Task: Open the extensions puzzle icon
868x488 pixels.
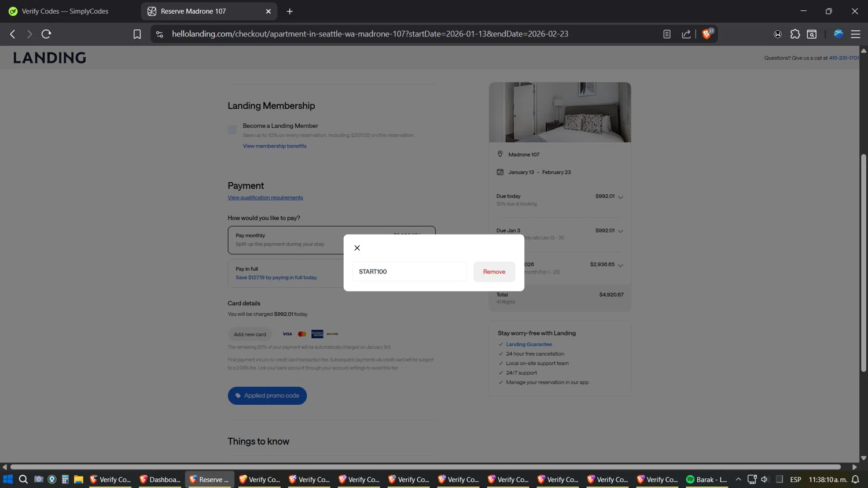Action: pos(795,34)
